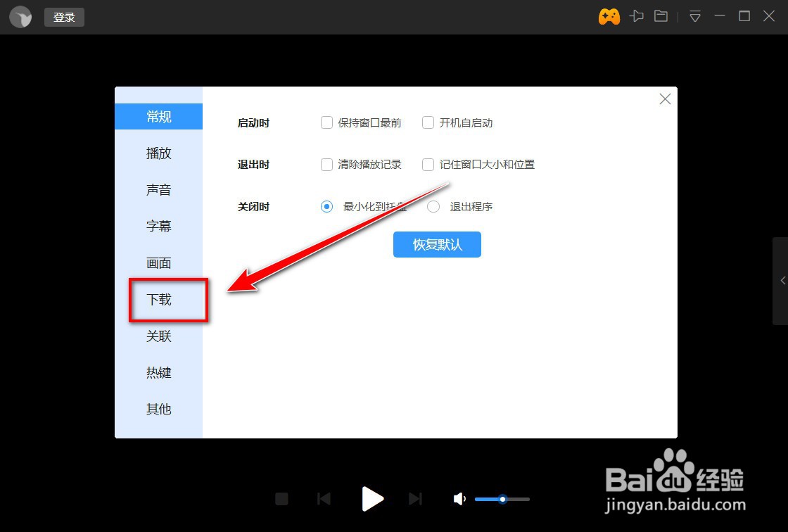Pin the player window on top

(637, 15)
